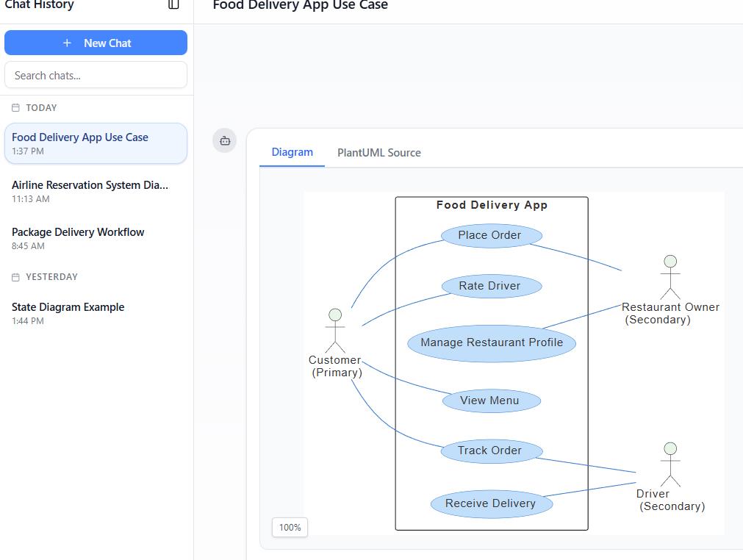Start a new chat
Image resolution: width=743 pixels, height=560 pixels.
point(96,43)
